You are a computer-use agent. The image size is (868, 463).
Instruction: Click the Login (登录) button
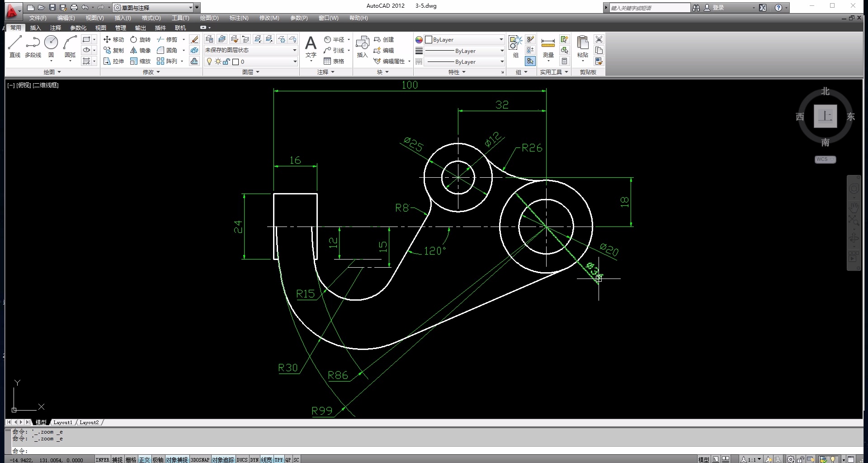[x=718, y=8]
